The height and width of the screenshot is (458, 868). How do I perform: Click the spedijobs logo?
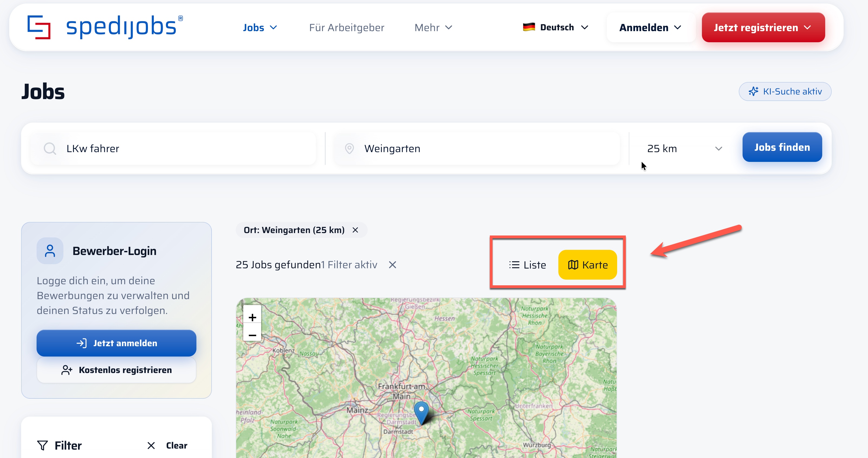105,27
